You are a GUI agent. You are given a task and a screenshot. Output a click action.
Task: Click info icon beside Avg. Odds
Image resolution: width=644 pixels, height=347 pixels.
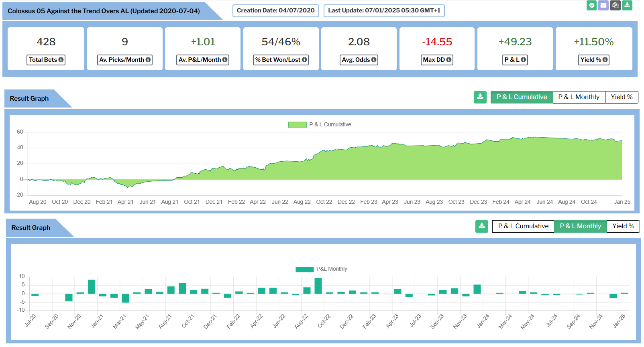[x=374, y=60]
